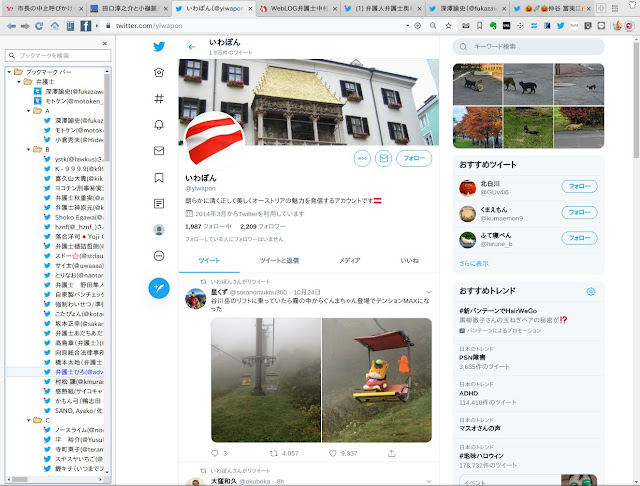Bookmark page with star icon
The image size is (640, 486).
point(449,26)
